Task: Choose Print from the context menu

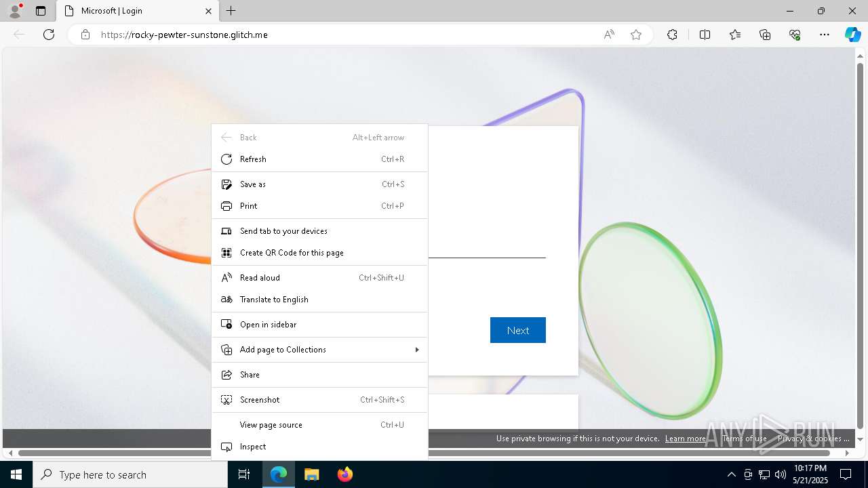Action: coord(319,206)
